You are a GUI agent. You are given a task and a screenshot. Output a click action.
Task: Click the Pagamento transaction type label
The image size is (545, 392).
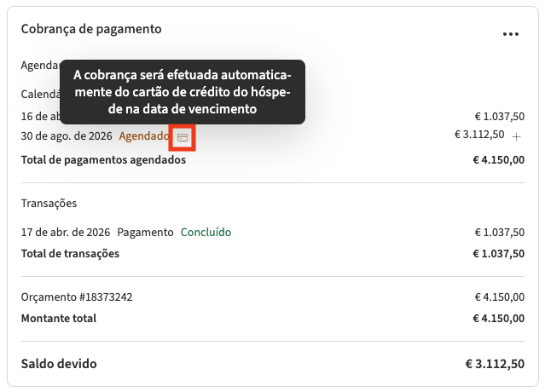click(x=145, y=232)
